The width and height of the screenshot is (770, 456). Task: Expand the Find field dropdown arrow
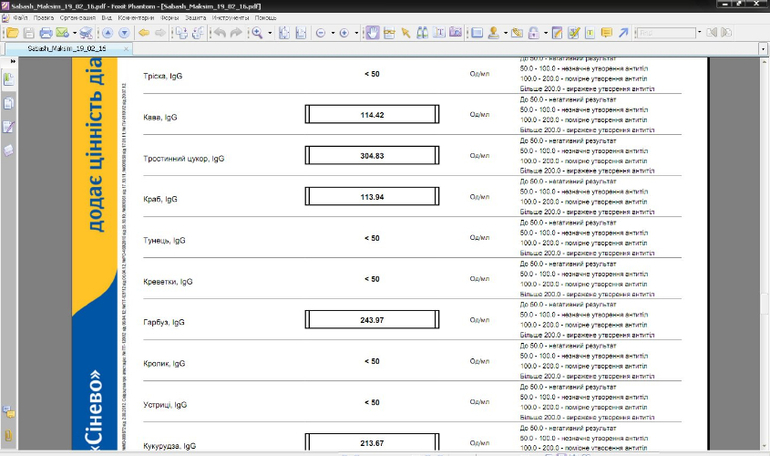pos(698,33)
